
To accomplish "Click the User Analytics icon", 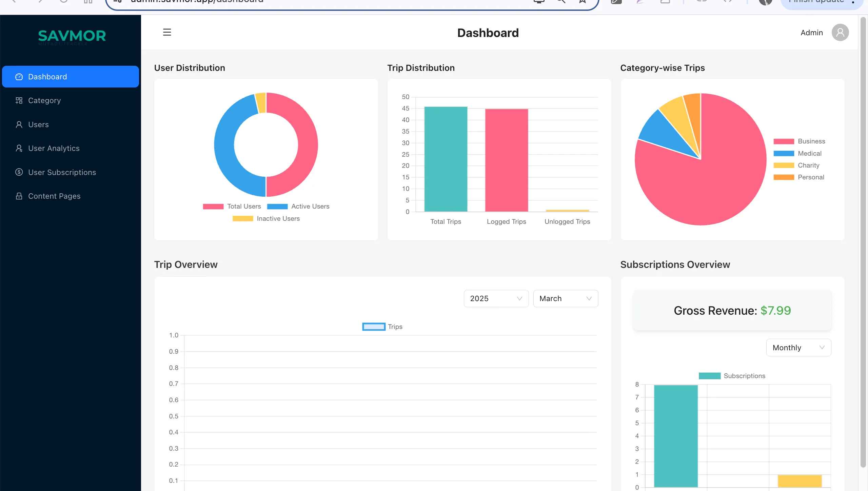I will pos(19,149).
